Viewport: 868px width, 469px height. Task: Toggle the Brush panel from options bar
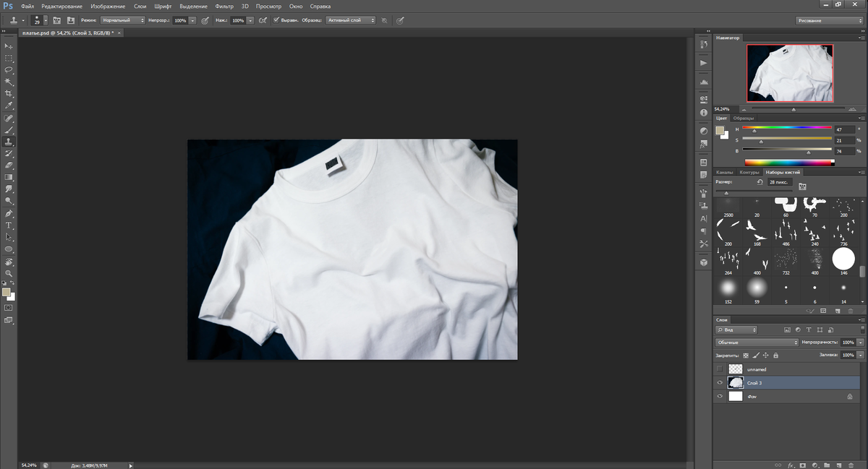point(56,20)
